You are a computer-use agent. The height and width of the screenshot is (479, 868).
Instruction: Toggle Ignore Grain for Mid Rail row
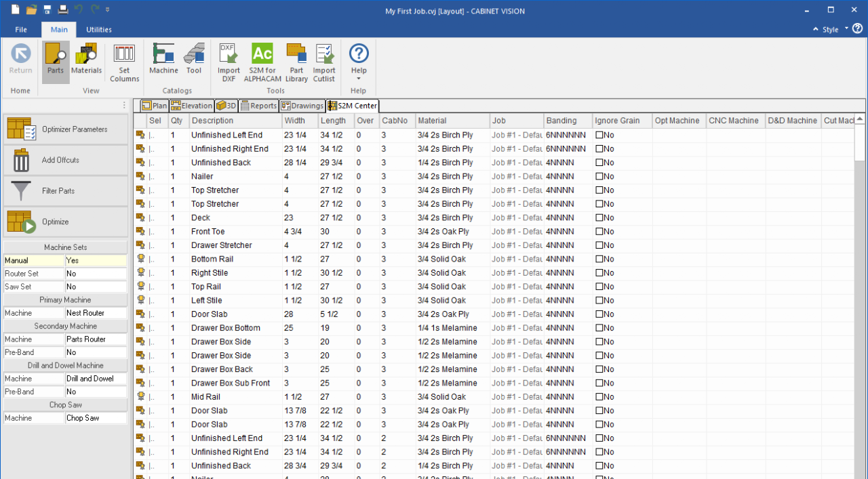click(599, 396)
